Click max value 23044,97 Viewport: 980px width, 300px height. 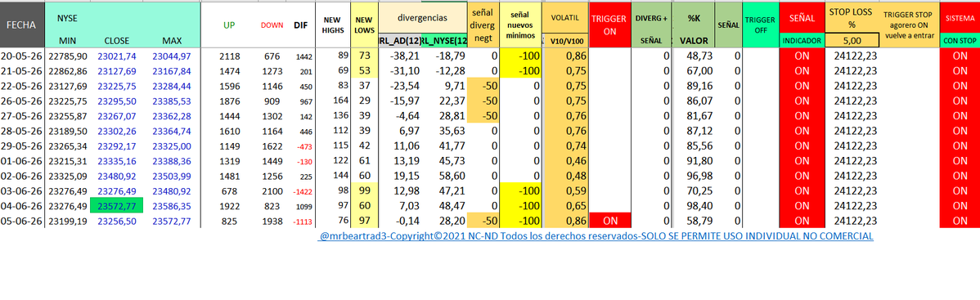(172, 56)
